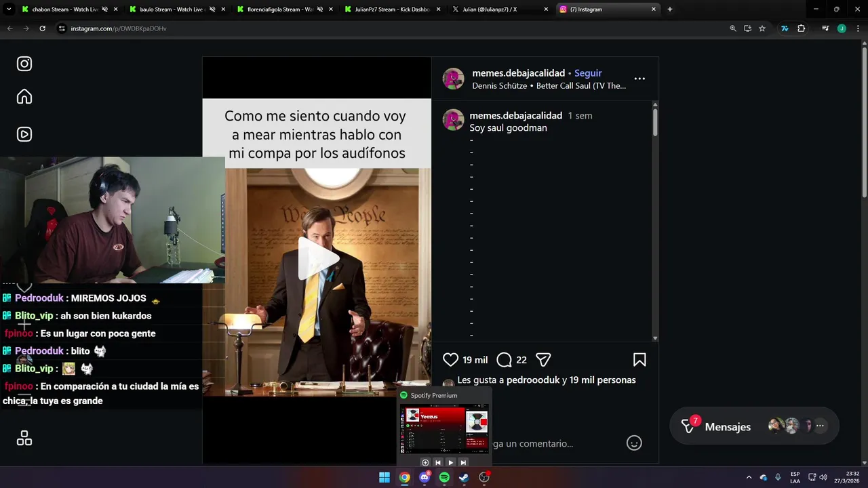Open memes.debajacalidad profile from post header
868x488 pixels.
519,73
